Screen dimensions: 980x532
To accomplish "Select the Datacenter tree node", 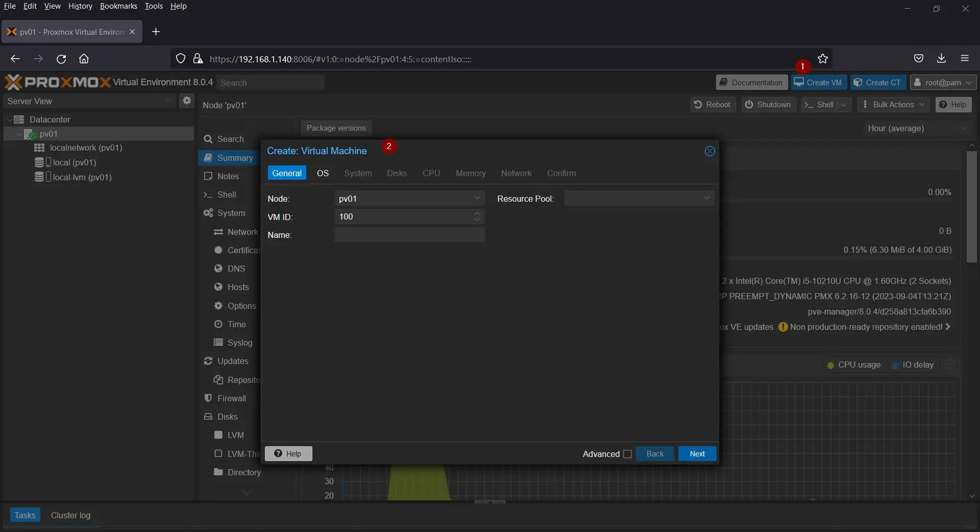I will point(50,119).
